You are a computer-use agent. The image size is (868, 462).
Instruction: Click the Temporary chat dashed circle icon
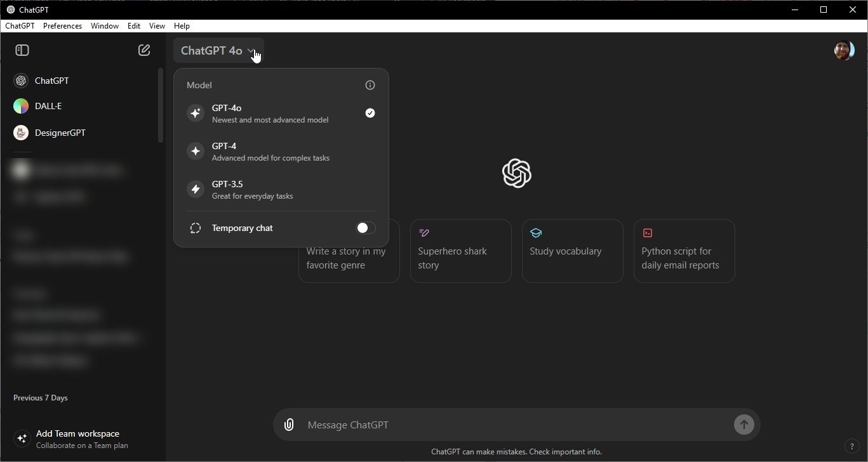(196, 228)
